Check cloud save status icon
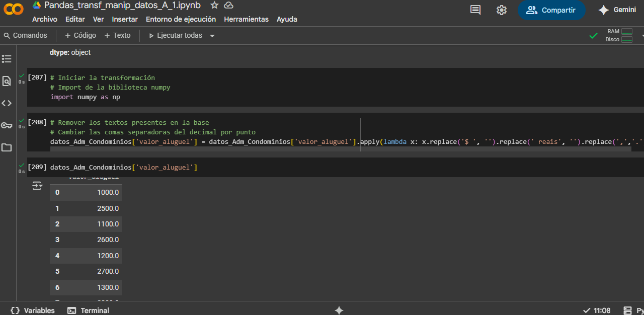The height and width of the screenshot is (315, 644). 228,5
